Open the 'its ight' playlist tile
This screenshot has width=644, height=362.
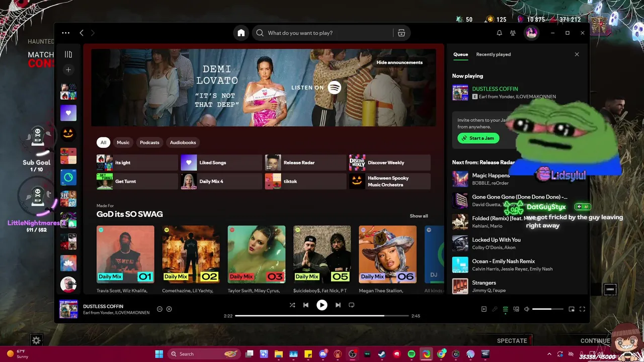tap(137, 162)
